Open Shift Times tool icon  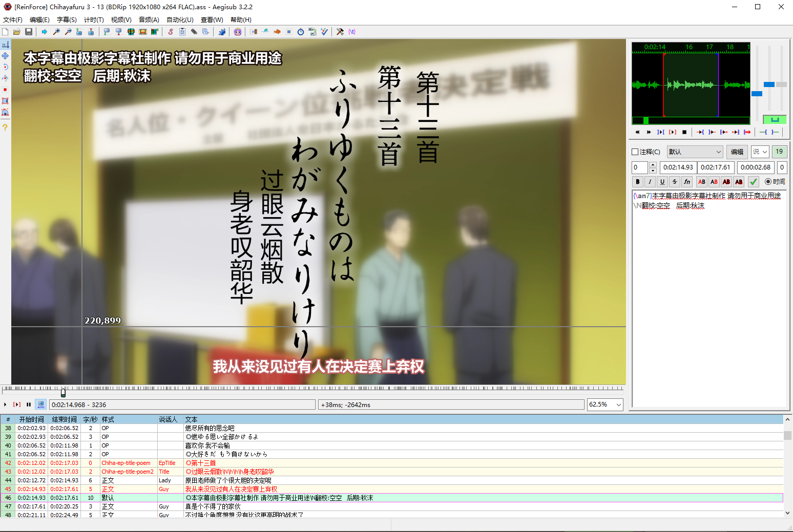[x=254, y=32]
